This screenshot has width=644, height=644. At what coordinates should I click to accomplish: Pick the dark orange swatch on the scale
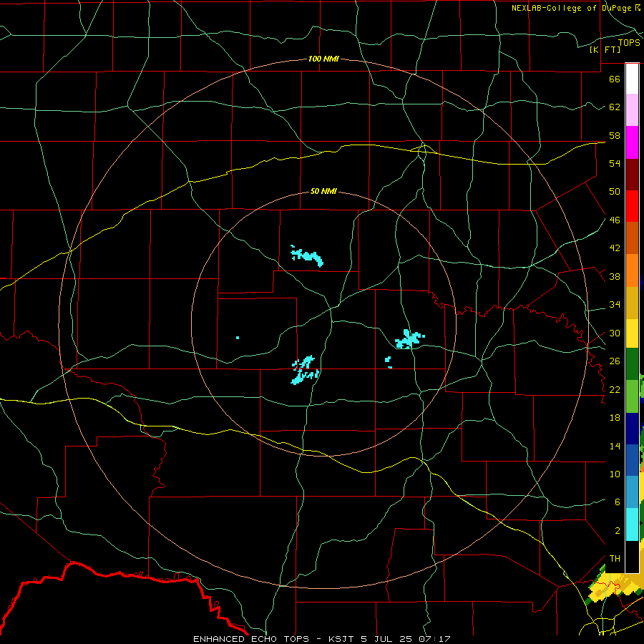coord(632,238)
